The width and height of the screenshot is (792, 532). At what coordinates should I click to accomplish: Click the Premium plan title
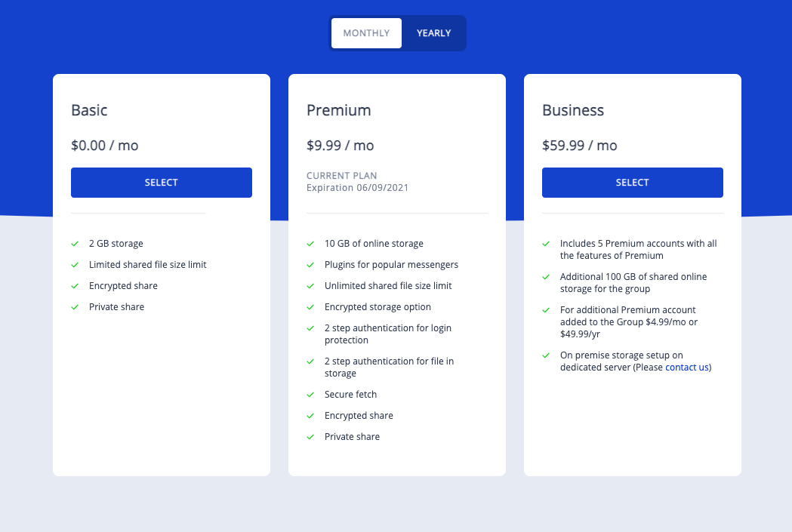point(338,110)
